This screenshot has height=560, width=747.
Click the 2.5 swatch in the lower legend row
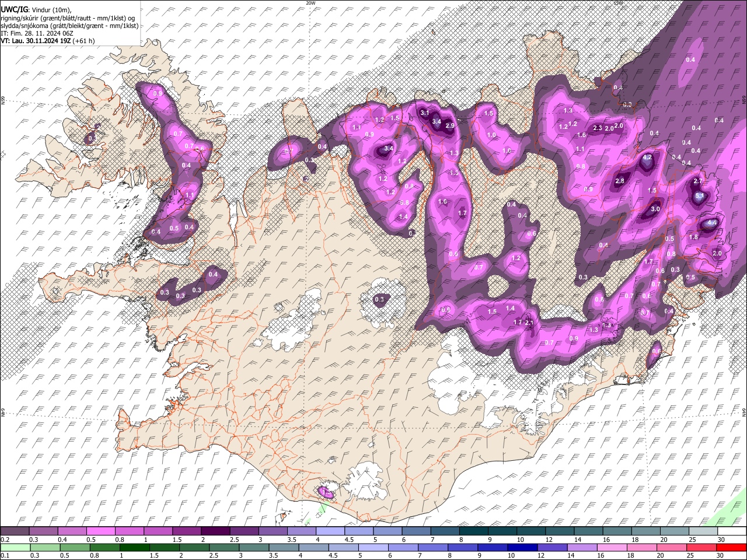[x=224, y=548]
